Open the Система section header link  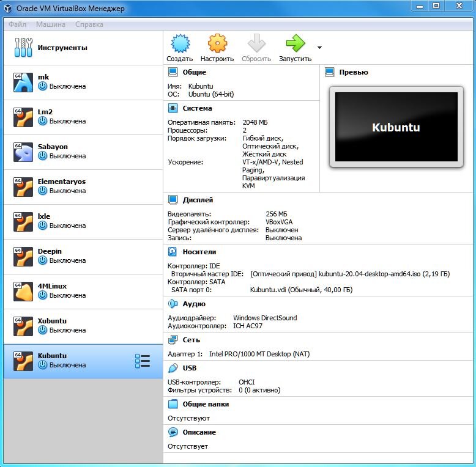coord(198,108)
